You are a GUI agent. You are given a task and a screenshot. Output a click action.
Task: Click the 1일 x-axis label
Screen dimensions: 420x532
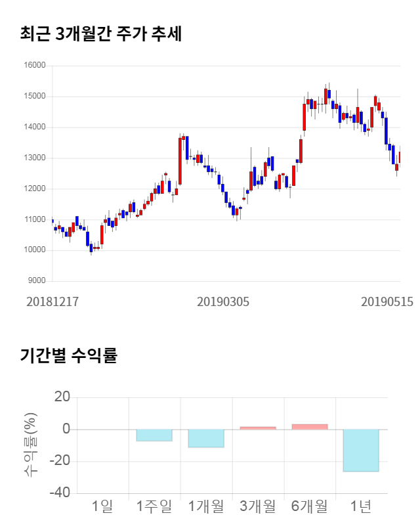pos(102,506)
